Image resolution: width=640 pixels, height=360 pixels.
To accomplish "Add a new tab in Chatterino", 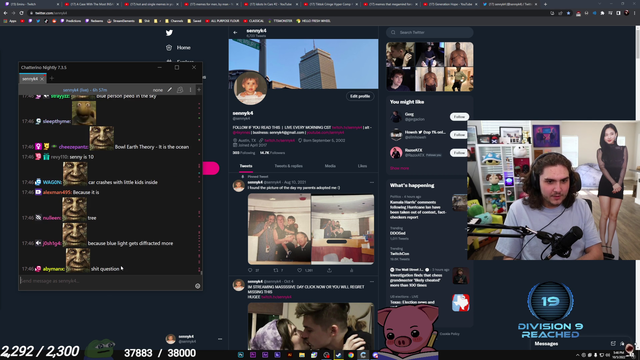I will (52, 78).
